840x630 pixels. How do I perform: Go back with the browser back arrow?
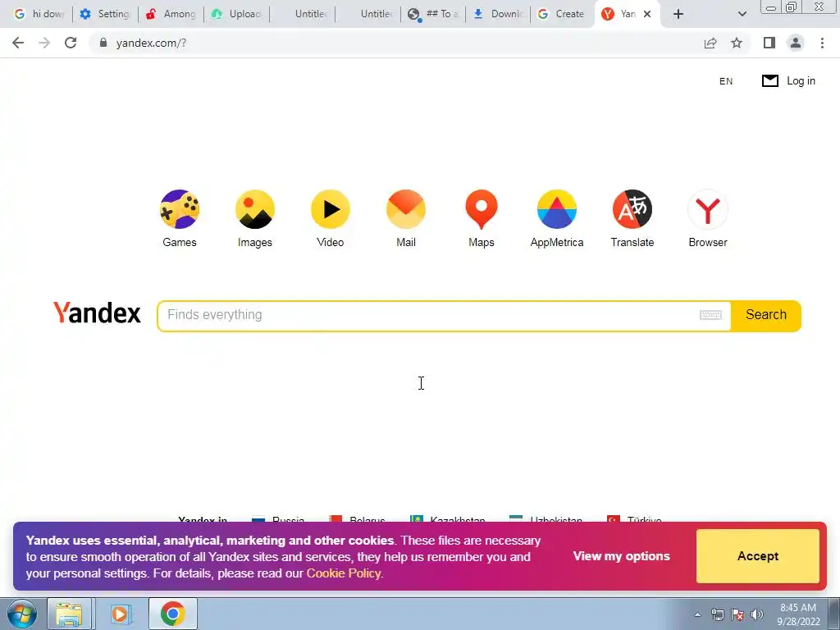(18, 43)
